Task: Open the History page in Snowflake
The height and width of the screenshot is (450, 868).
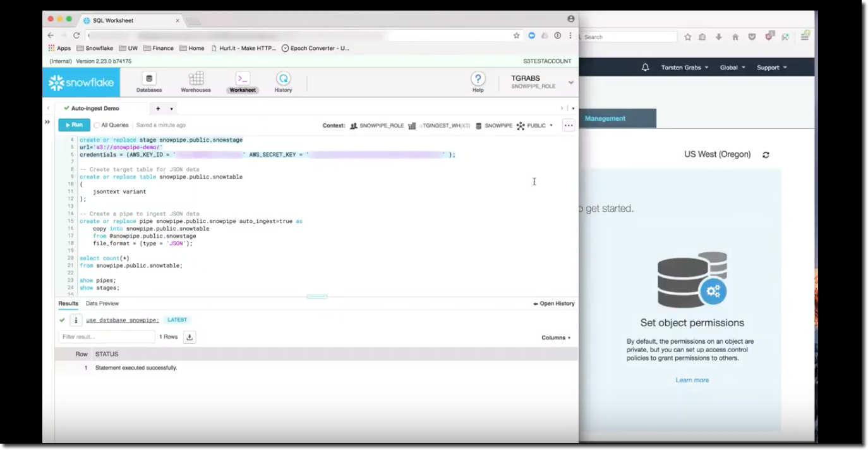Action: tap(283, 83)
